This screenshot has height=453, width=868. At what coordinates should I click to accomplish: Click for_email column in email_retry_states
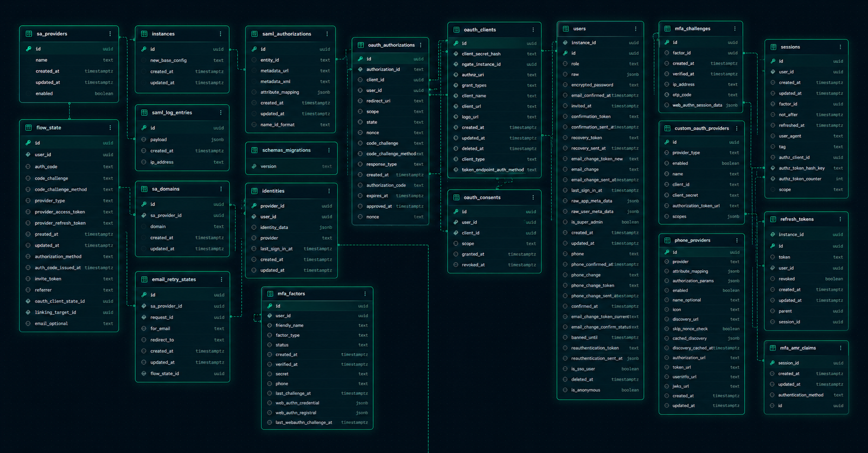click(x=182, y=329)
